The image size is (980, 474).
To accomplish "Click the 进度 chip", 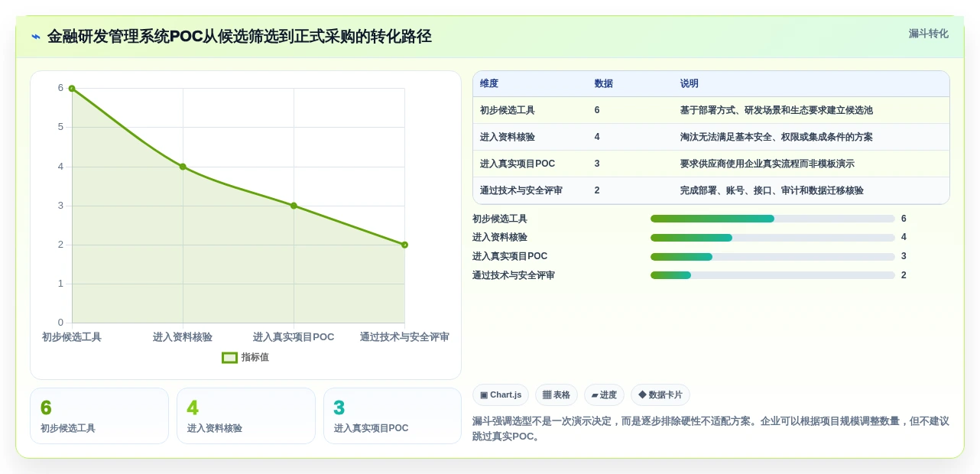I will click(x=604, y=395).
